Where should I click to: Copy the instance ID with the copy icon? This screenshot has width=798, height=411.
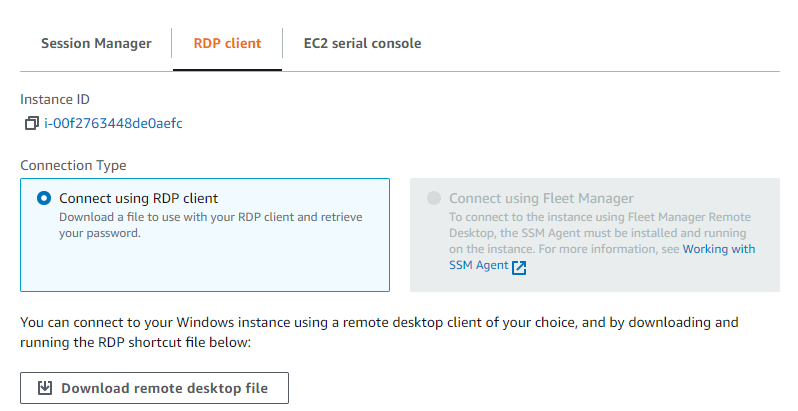pyautogui.click(x=31, y=124)
